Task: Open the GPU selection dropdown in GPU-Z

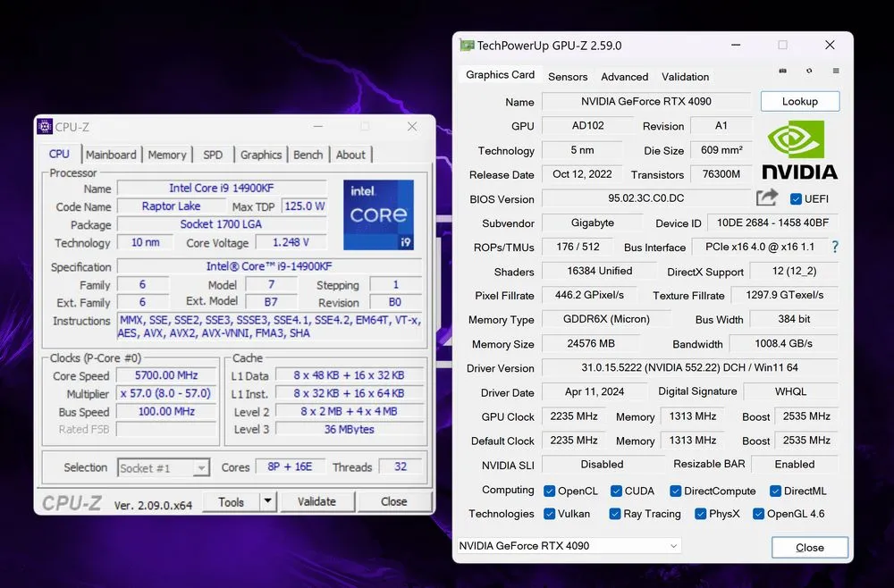Action: point(569,546)
